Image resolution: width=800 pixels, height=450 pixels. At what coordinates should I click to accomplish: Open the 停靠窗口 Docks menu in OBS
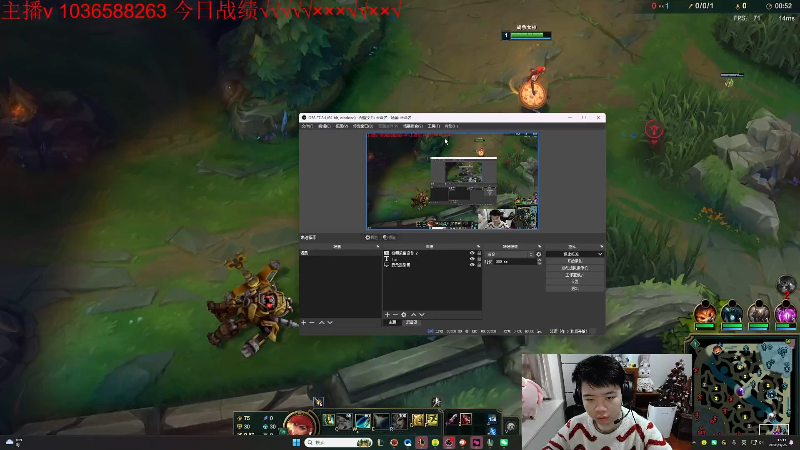363,126
